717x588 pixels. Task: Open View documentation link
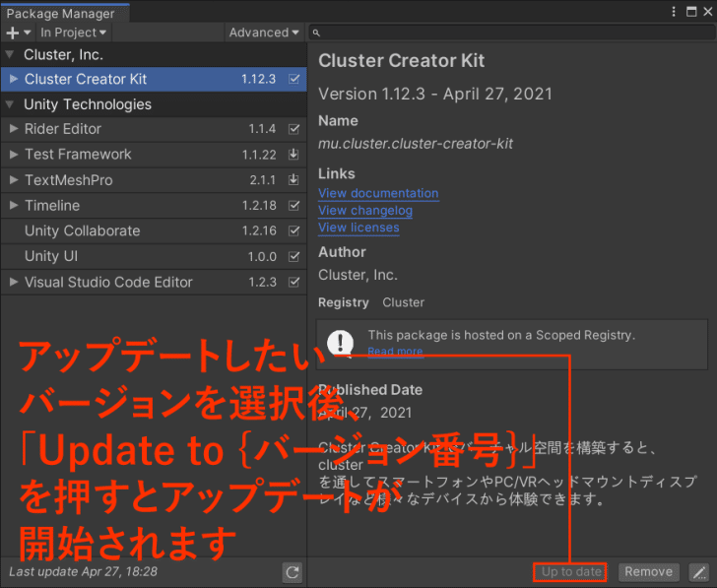point(378,193)
